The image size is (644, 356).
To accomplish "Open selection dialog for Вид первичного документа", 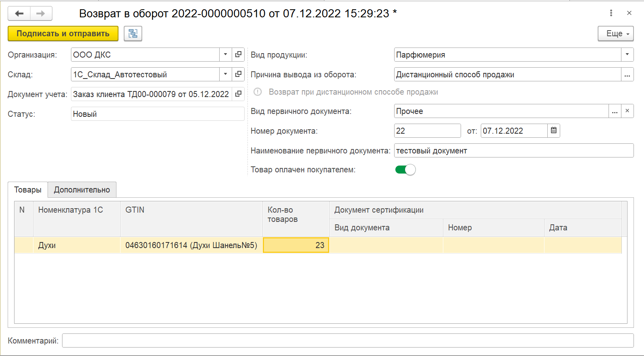I will (615, 111).
